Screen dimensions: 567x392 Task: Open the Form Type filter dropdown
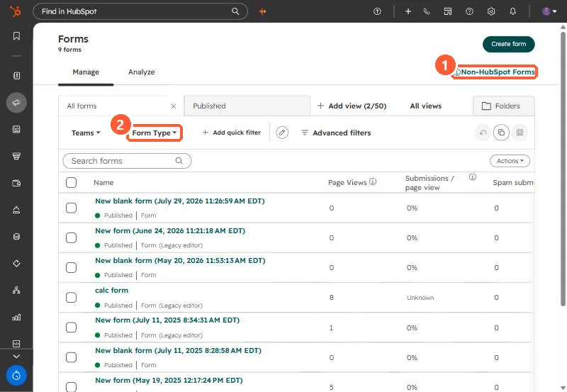click(x=155, y=133)
